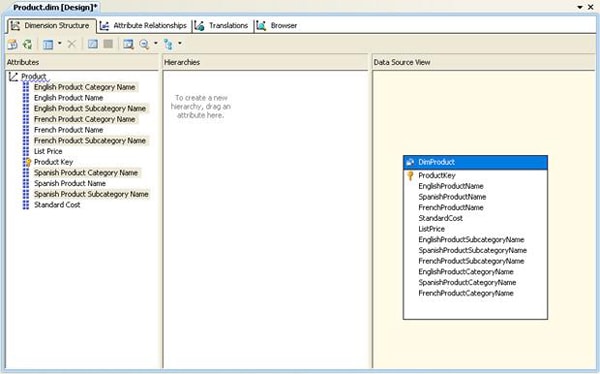Select the DimProduct table header
Image resolution: width=600 pixels, height=374 pixels.
click(x=475, y=162)
